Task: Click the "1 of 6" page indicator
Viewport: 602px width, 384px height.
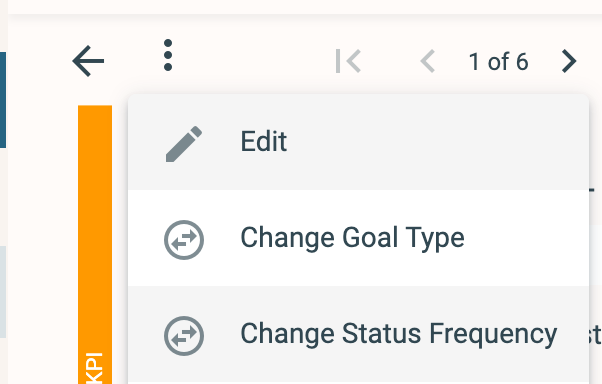Action: pos(498,61)
